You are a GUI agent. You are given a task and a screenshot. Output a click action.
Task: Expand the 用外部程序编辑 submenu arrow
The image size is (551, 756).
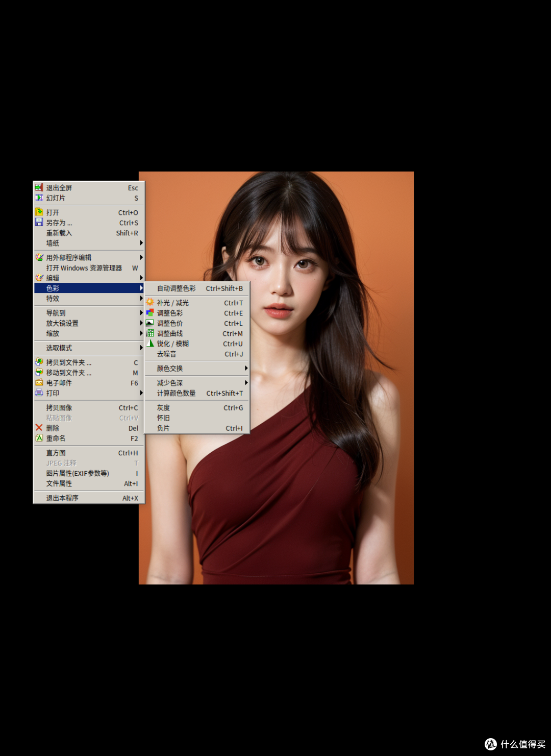point(141,257)
